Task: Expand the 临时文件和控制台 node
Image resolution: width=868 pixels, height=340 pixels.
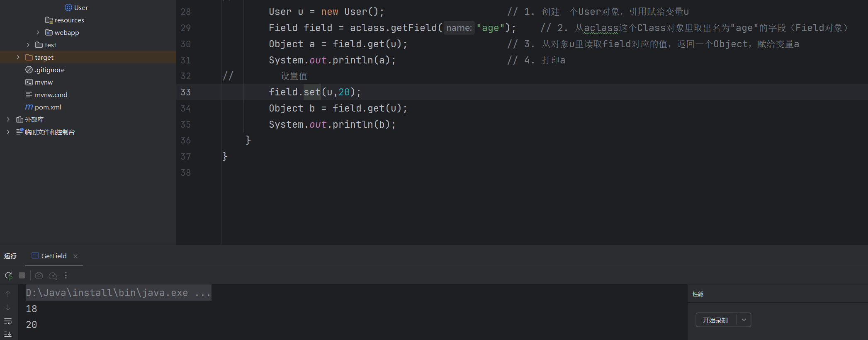Action: coord(8,132)
